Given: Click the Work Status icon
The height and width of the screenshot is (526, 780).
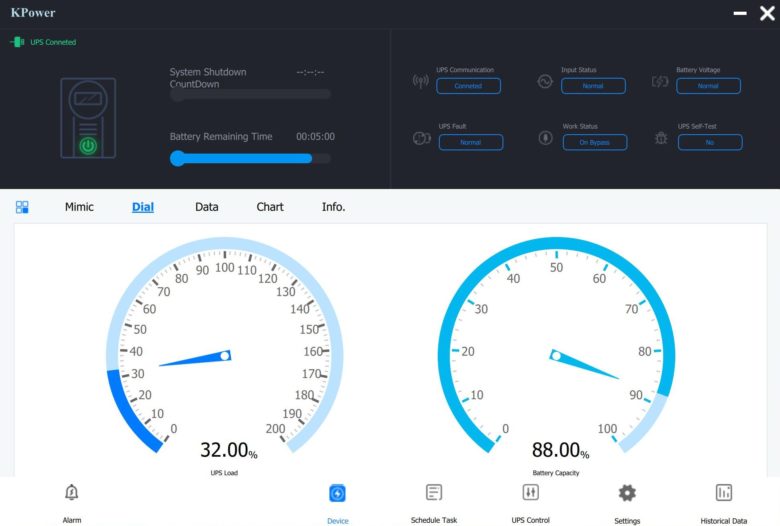Looking at the screenshot, I should 545,137.
